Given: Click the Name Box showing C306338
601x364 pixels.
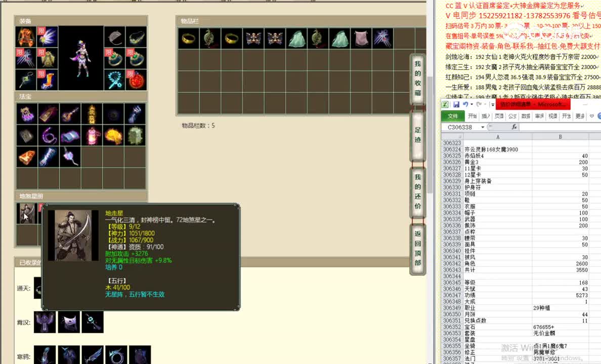Looking at the screenshot, I should (x=461, y=127).
